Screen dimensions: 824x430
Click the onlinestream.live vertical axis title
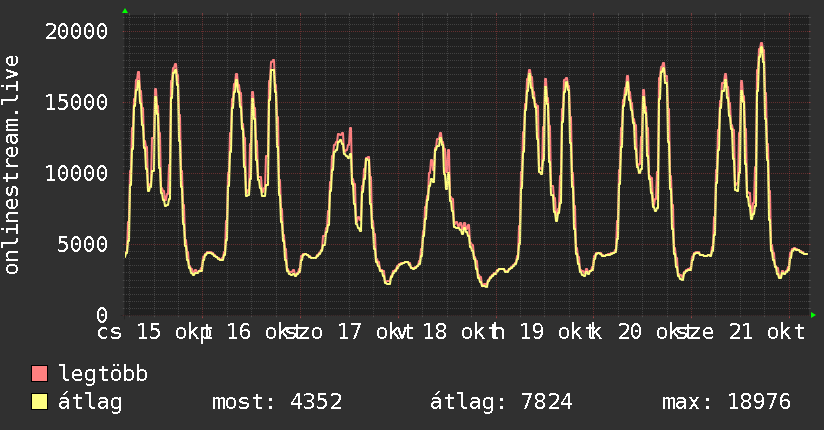coord(11,165)
